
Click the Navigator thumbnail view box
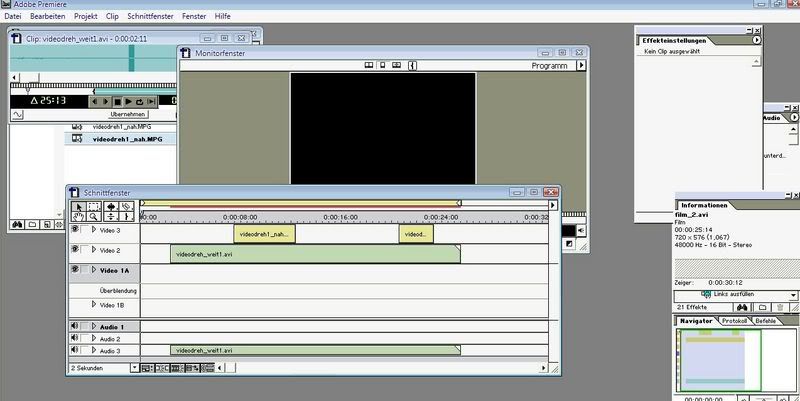(719, 360)
